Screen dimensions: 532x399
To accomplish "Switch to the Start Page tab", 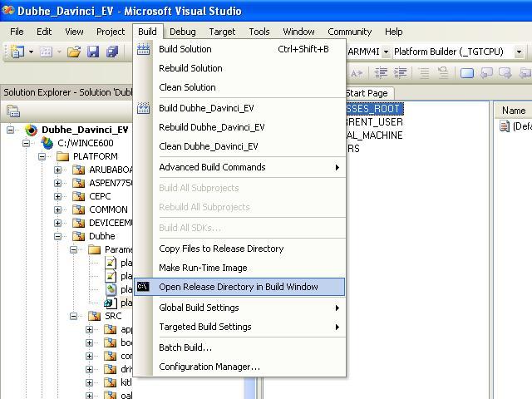I will (367, 93).
